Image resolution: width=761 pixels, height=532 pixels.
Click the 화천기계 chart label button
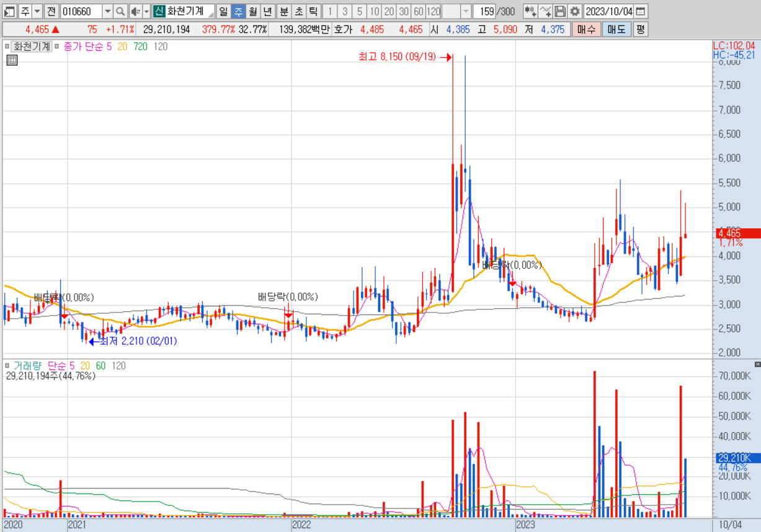point(32,46)
